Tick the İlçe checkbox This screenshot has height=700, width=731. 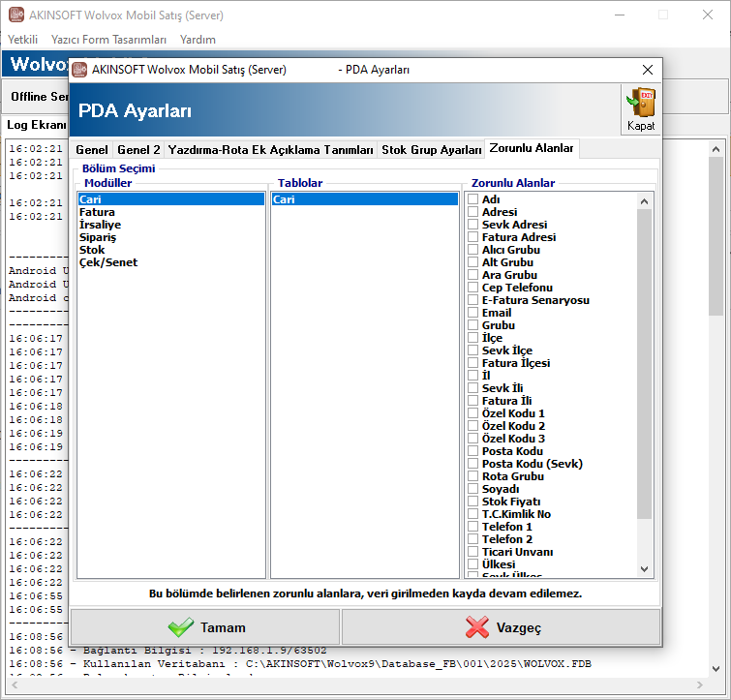[472, 338]
